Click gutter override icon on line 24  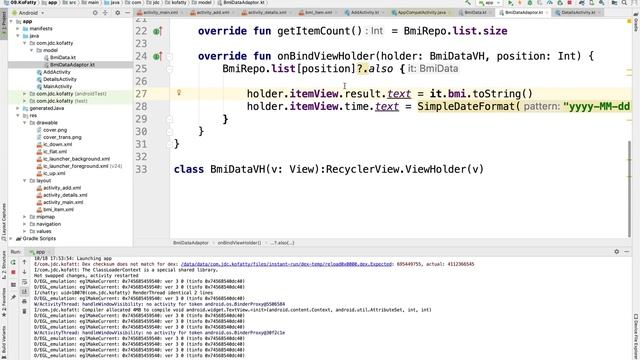(x=157, y=56)
